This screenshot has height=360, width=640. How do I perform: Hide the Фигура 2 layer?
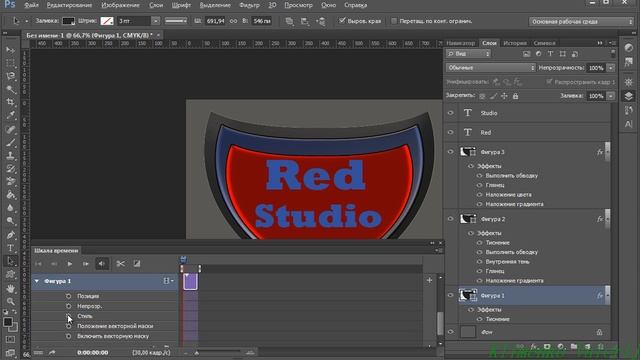click(x=451, y=219)
